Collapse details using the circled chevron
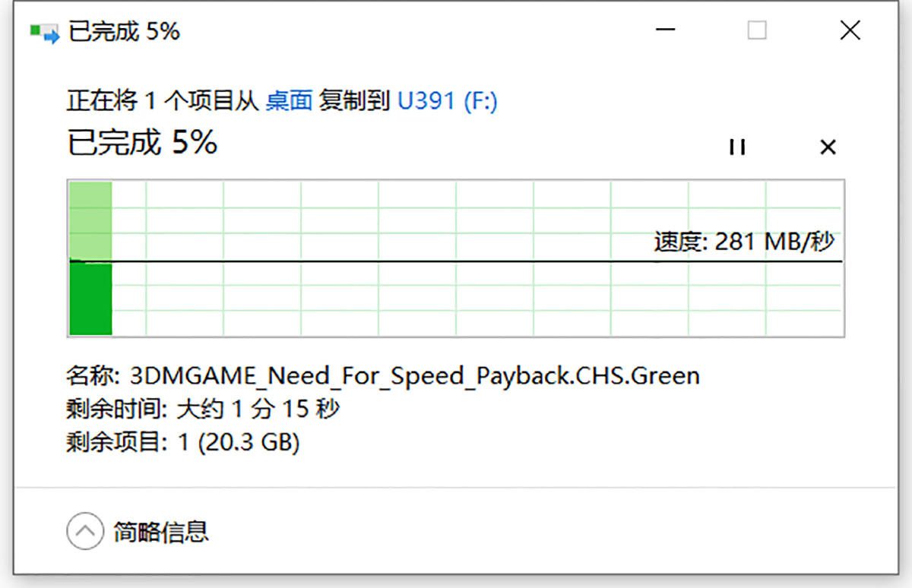912x588 pixels. pos(84,531)
